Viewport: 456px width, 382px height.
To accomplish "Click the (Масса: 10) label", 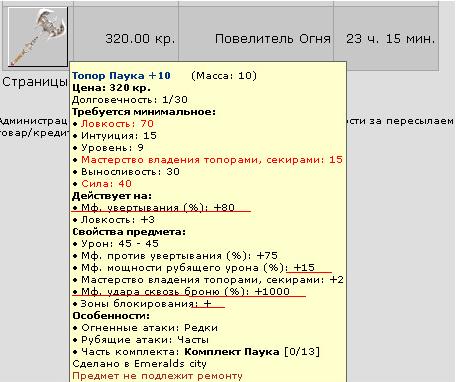I will [x=224, y=76].
